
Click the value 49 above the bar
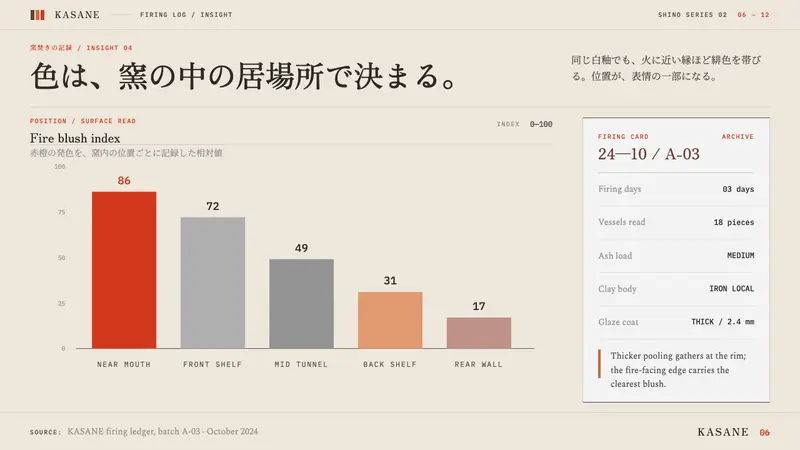(302, 248)
